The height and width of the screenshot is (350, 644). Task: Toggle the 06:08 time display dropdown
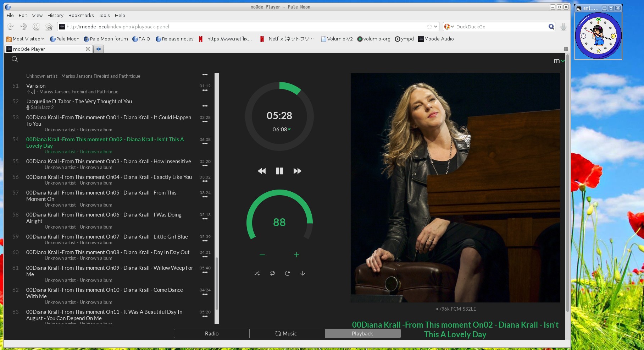coord(282,130)
